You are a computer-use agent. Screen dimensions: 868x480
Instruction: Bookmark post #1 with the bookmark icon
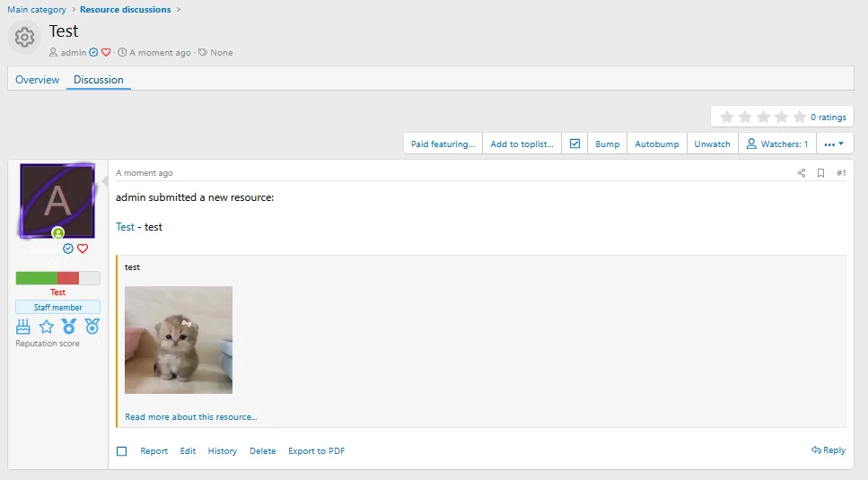tap(820, 173)
